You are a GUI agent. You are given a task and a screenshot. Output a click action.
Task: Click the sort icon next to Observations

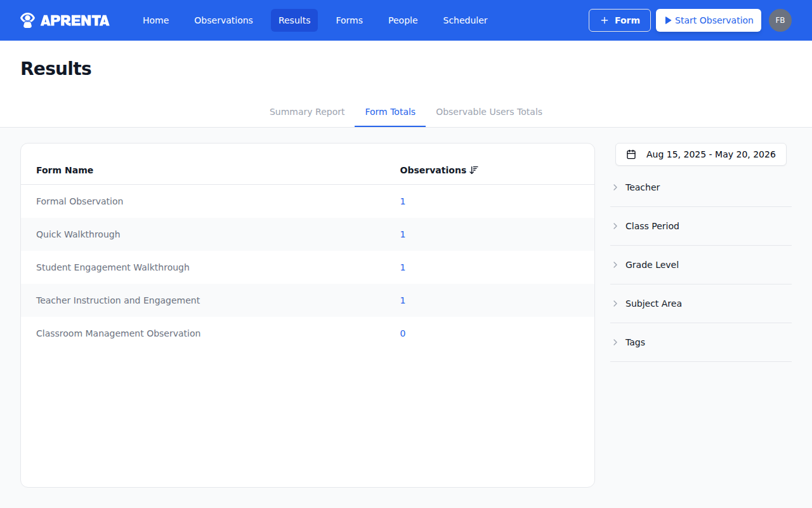[x=473, y=170]
